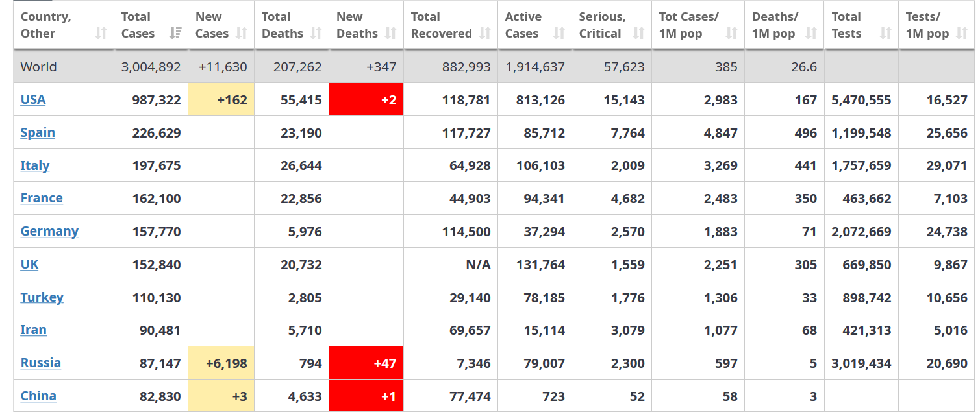
Task: Click the yellow +6,198 new cases cell
Action: 221,363
